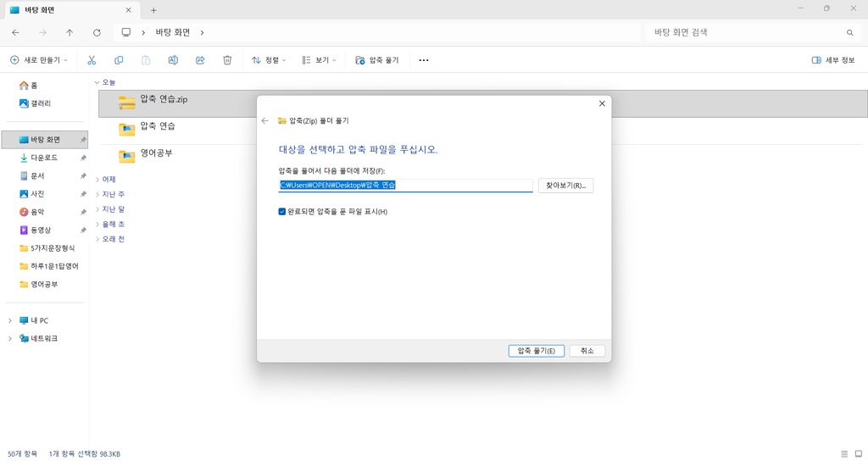The width and height of the screenshot is (868, 461).
Task: Click the pin icon next to 사진
Action: [x=83, y=194]
